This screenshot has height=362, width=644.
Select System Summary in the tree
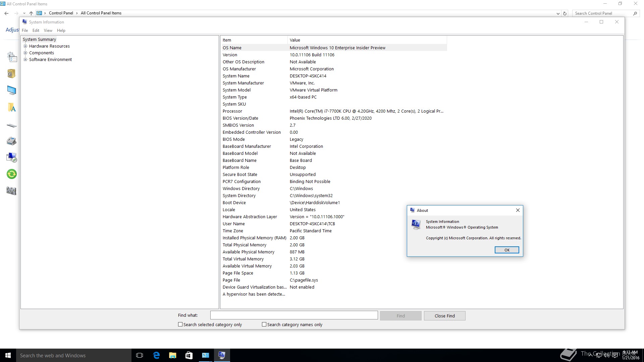point(39,40)
